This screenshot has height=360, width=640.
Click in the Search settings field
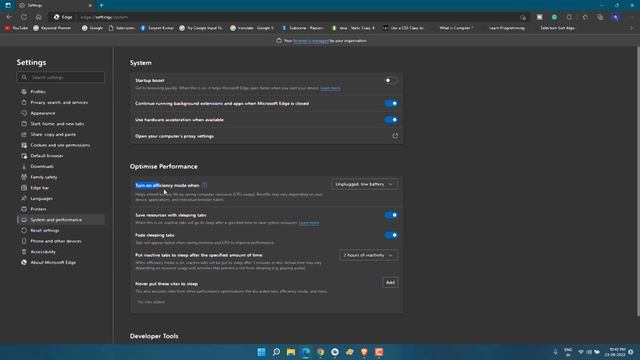(x=60, y=77)
